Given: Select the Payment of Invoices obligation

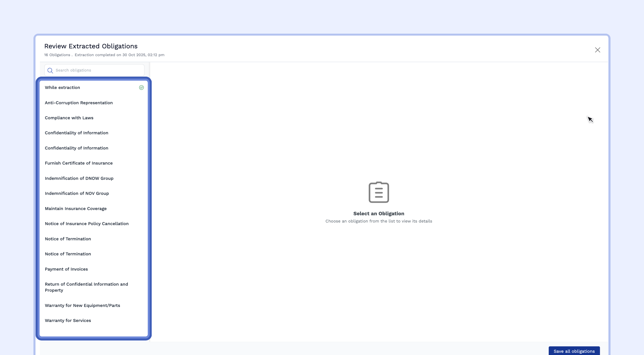Looking at the screenshot, I should [66, 269].
